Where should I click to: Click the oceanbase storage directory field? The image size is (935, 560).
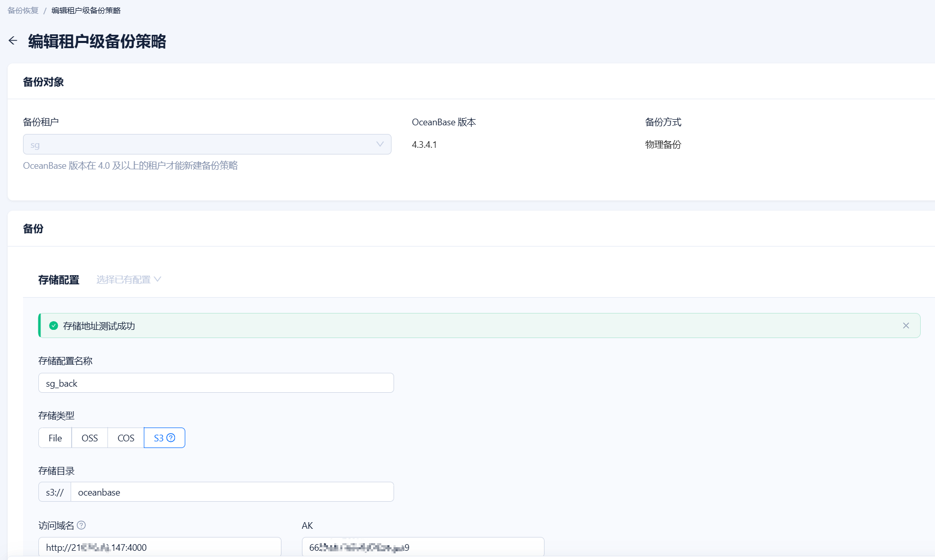232,492
